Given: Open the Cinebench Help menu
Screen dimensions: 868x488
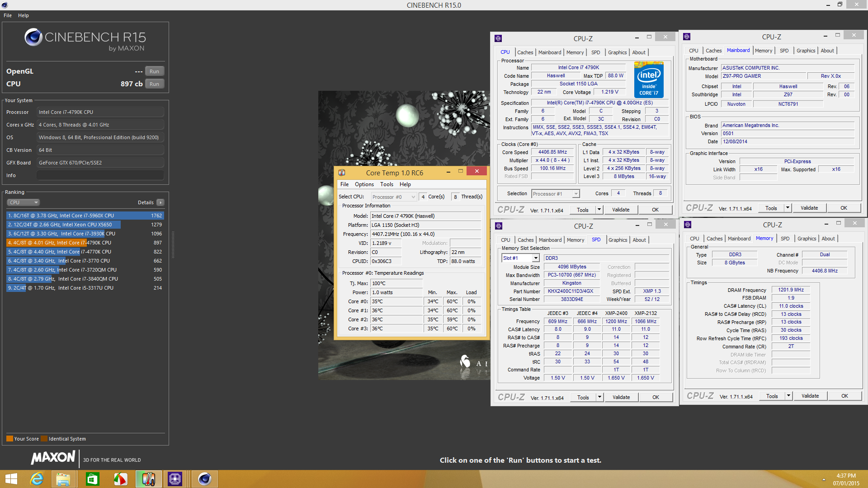Looking at the screenshot, I should point(24,15).
